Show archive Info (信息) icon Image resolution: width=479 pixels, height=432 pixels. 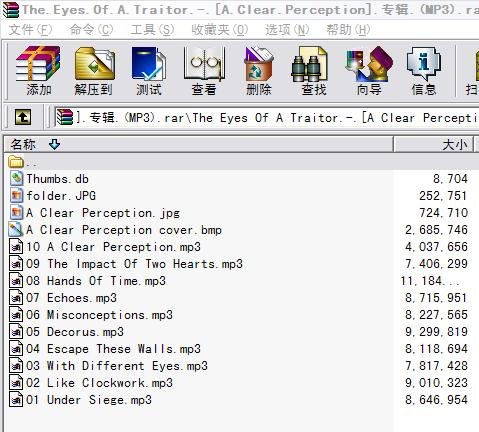(423, 64)
